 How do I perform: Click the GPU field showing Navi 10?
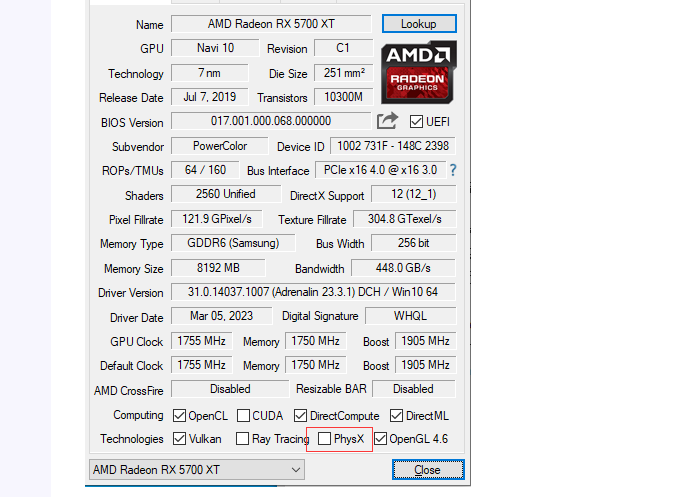click(215, 48)
